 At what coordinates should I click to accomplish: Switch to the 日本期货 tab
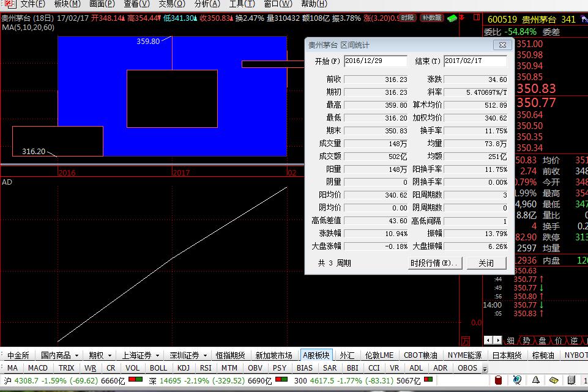point(507,355)
